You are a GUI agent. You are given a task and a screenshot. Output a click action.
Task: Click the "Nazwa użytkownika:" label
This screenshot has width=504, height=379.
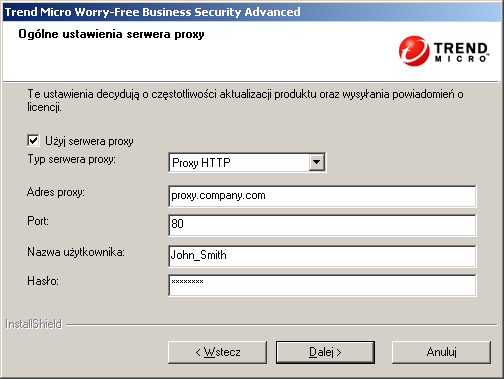click(76, 252)
